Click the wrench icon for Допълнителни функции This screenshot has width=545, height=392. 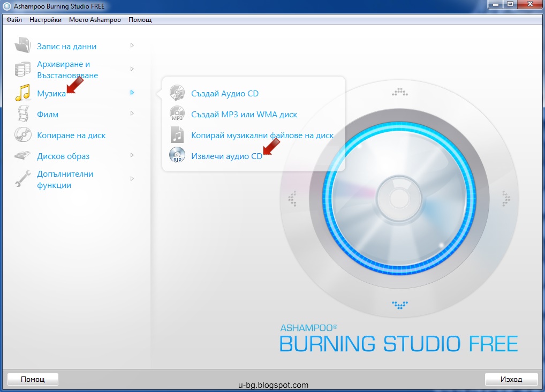23,179
